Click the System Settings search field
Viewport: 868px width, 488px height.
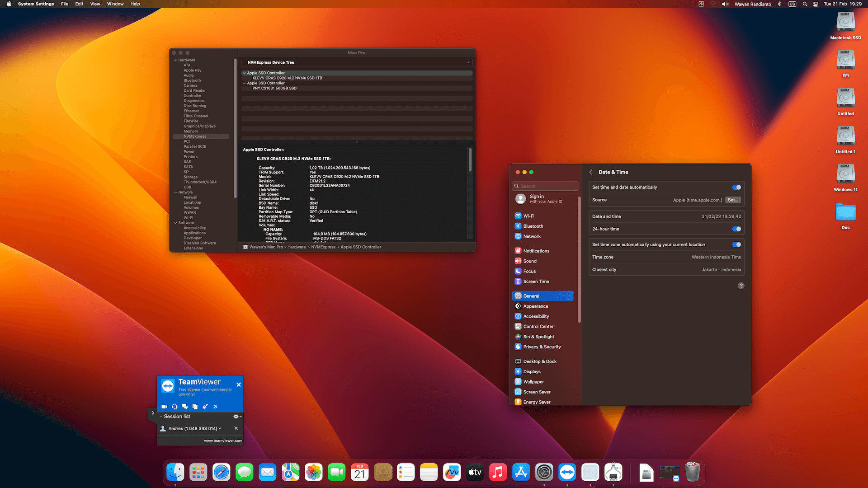pyautogui.click(x=545, y=186)
